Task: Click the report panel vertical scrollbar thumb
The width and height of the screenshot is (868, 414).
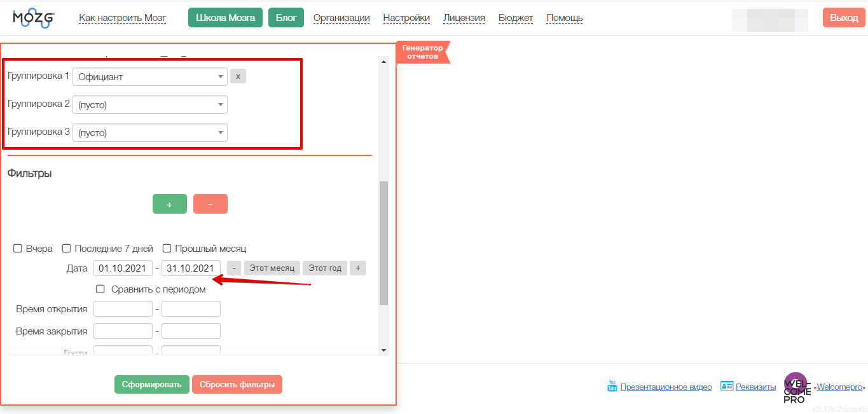Action: click(383, 243)
